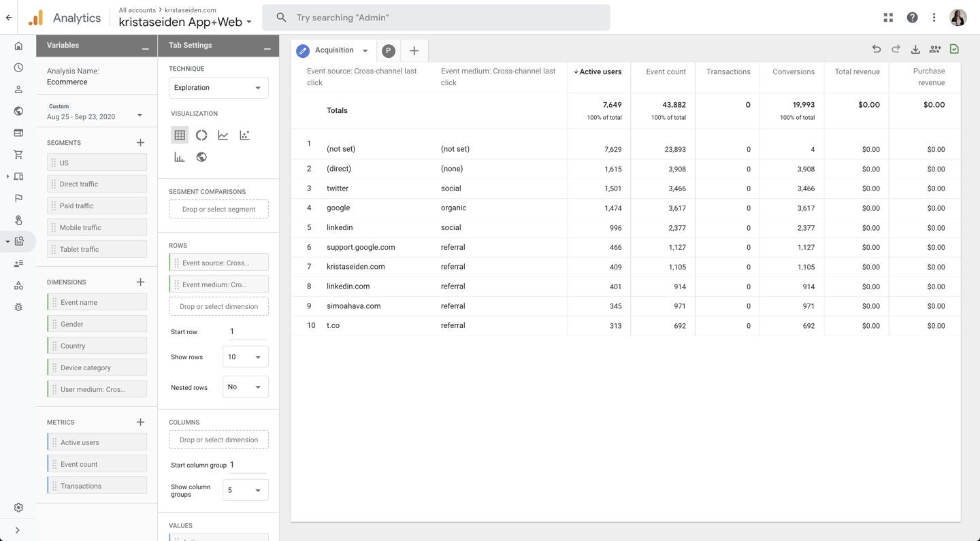Viewport: 980px width, 541px height.
Task: Add a new dimension with the plus
Action: [x=140, y=282]
